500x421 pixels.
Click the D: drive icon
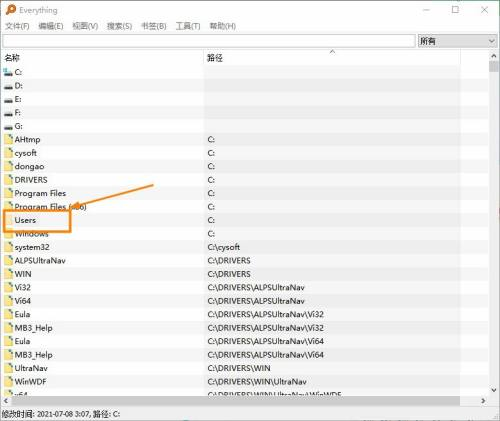8,86
